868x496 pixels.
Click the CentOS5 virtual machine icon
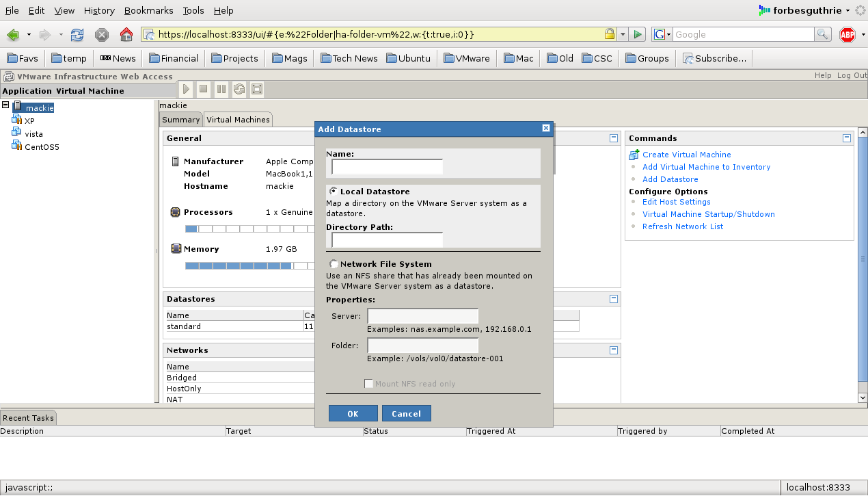(17, 145)
